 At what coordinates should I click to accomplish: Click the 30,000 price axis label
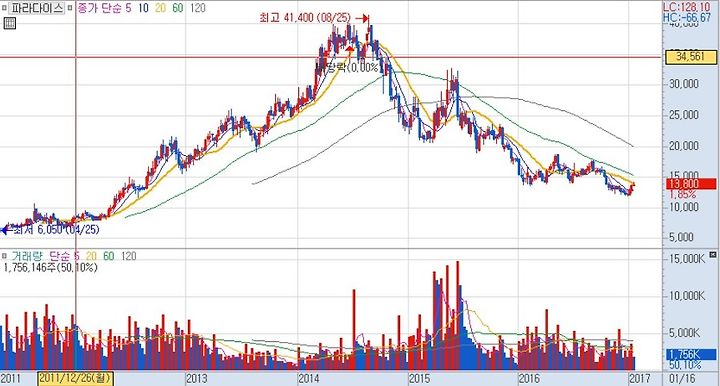684,84
